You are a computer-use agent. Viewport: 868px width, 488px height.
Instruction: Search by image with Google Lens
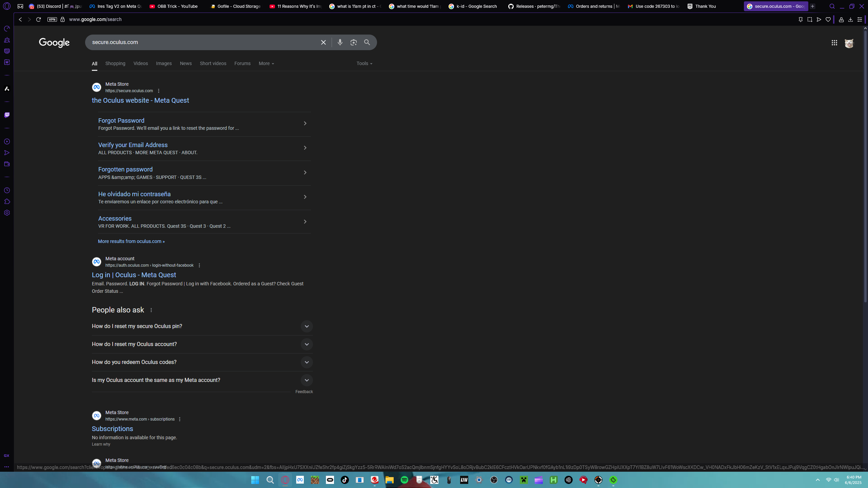353,42
